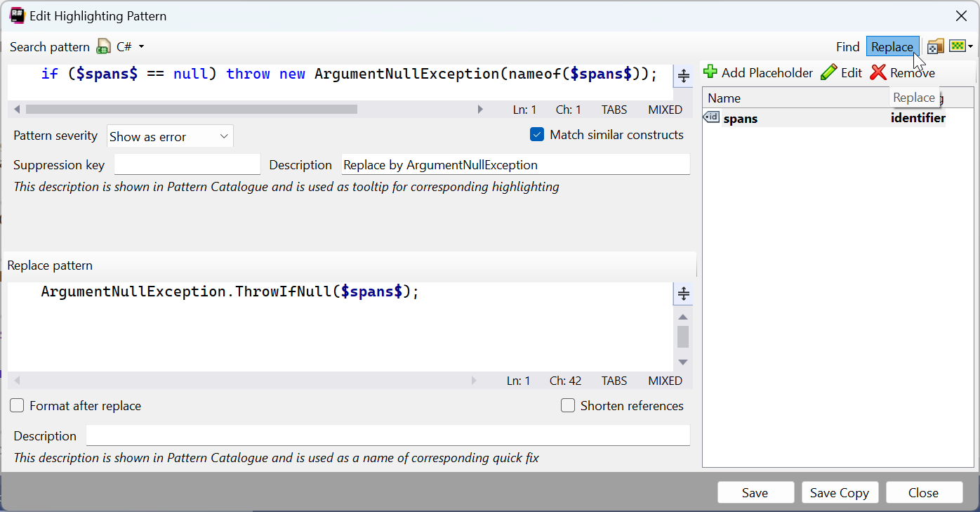Click the checkered pattern catalogue icon top-right

pos(958,46)
